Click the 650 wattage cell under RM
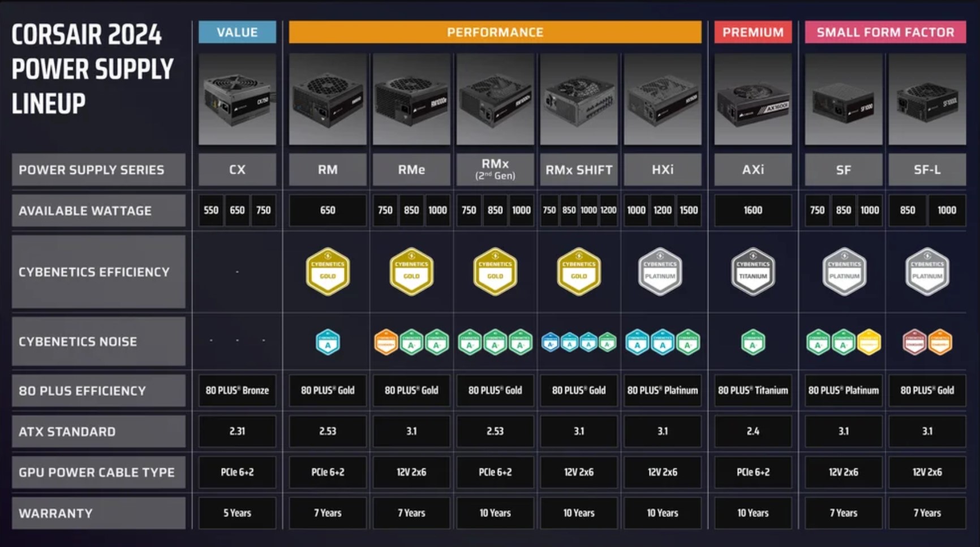Viewport: 980px width, 547px height. pyautogui.click(x=328, y=210)
